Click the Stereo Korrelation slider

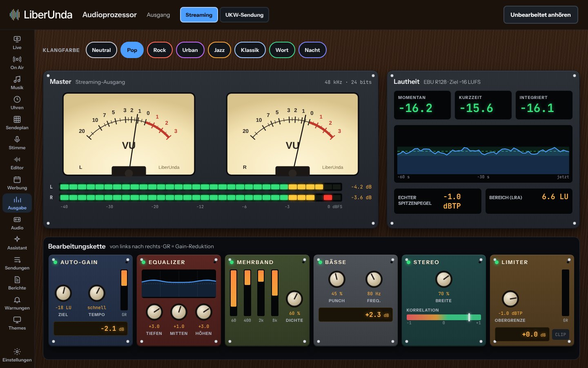443,317
